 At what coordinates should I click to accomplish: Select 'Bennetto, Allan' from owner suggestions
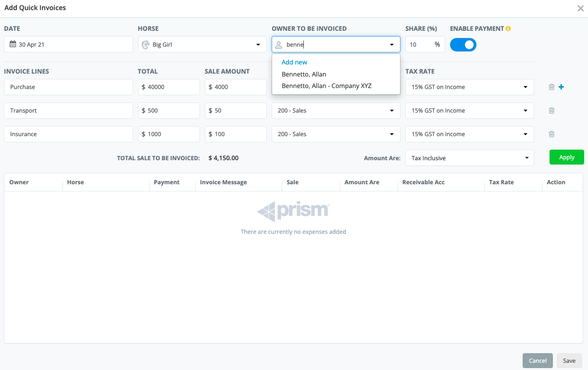point(304,75)
